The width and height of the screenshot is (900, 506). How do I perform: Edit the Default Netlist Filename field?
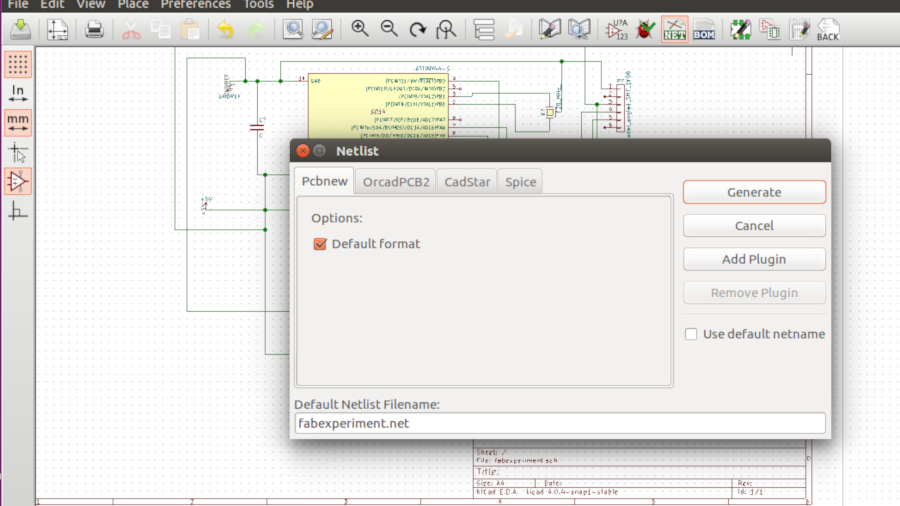(x=560, y=423)
